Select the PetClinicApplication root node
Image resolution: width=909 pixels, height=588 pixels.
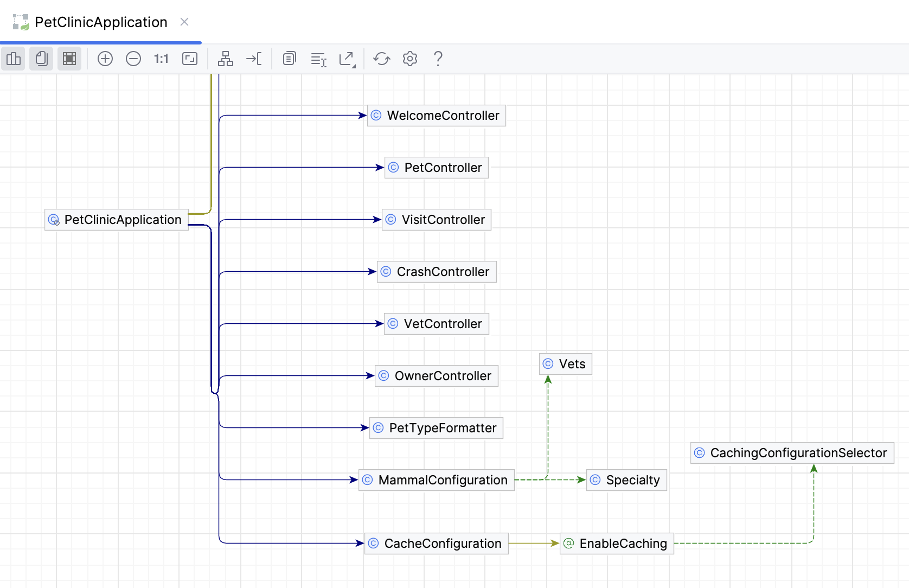point(116,220)
